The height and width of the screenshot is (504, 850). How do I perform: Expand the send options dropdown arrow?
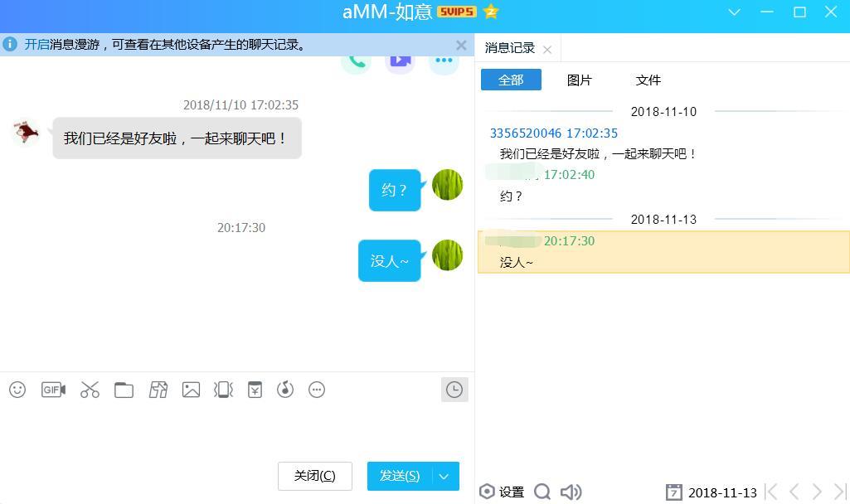445,477
